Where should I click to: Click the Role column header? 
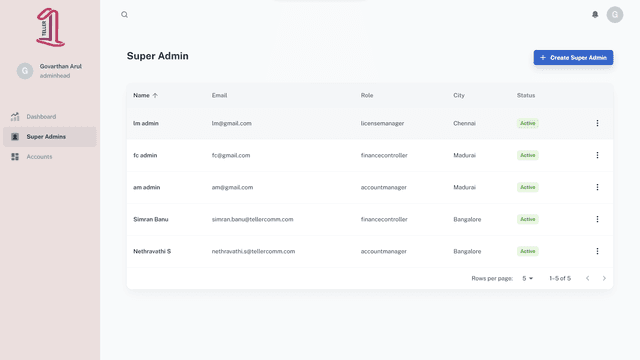367,96
